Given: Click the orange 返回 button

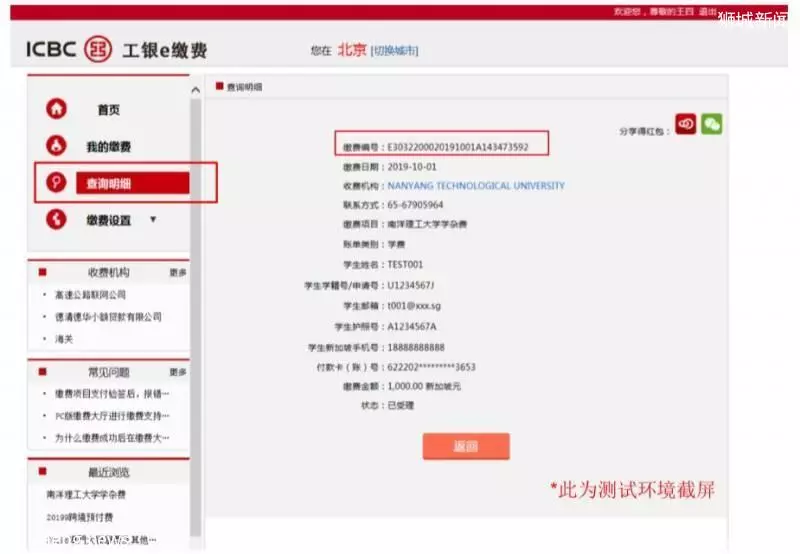Looking at the screenshot, I should [x=466, y=446].
